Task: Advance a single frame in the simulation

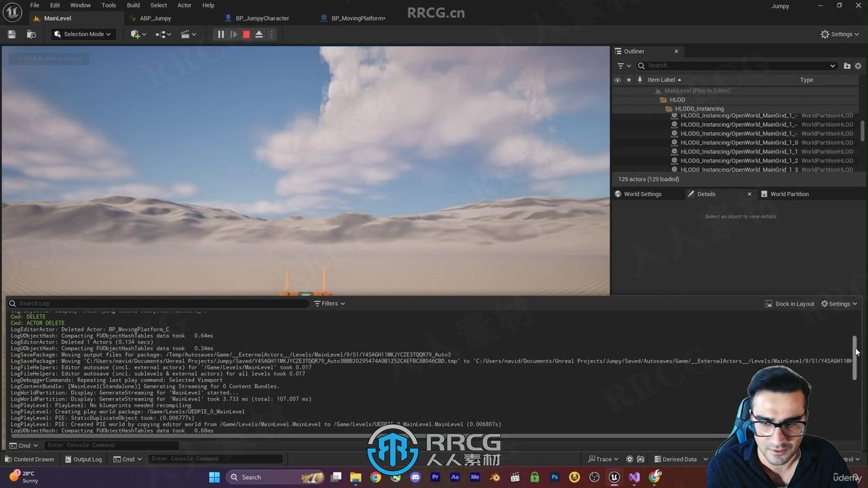Action: (x=233, y=35)
